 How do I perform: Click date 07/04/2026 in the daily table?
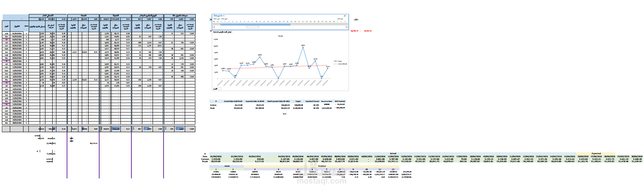(17, 52)
